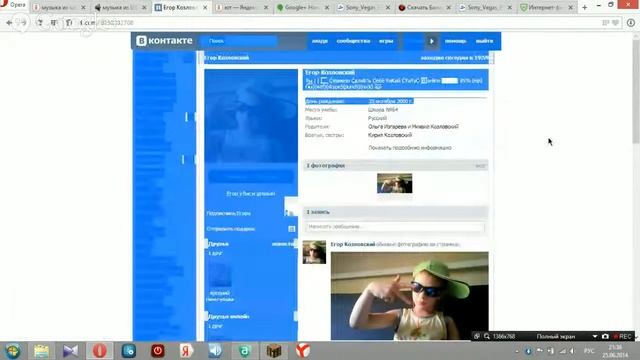Click the Opera taskbar icon
The height and width of the screenshot is (360, 640).
point(99,351)
